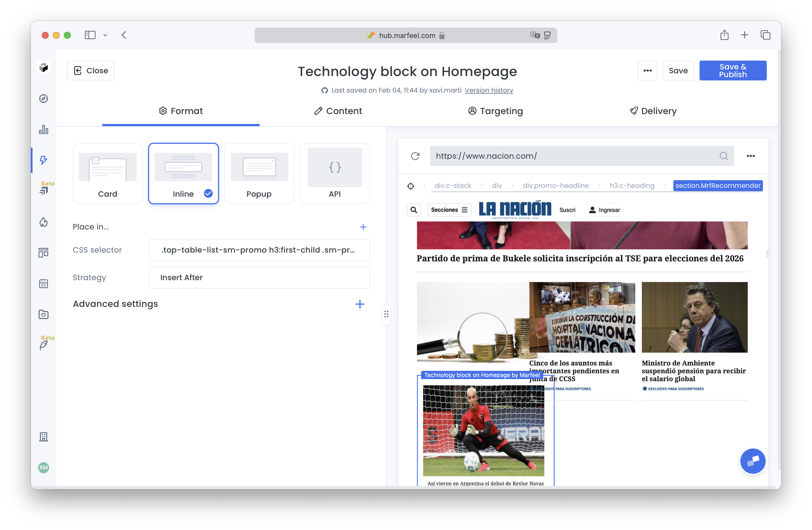Select the Popup format option
Viewport: 812px width, 530px height.
[x=259, y=173]
